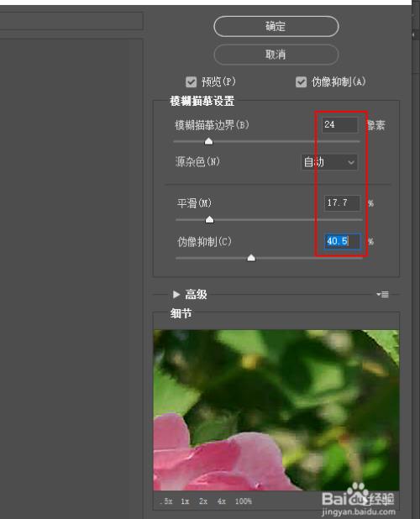Open the 源杂色 dropdown
The image size is (420, 519).
coord(329,162)
